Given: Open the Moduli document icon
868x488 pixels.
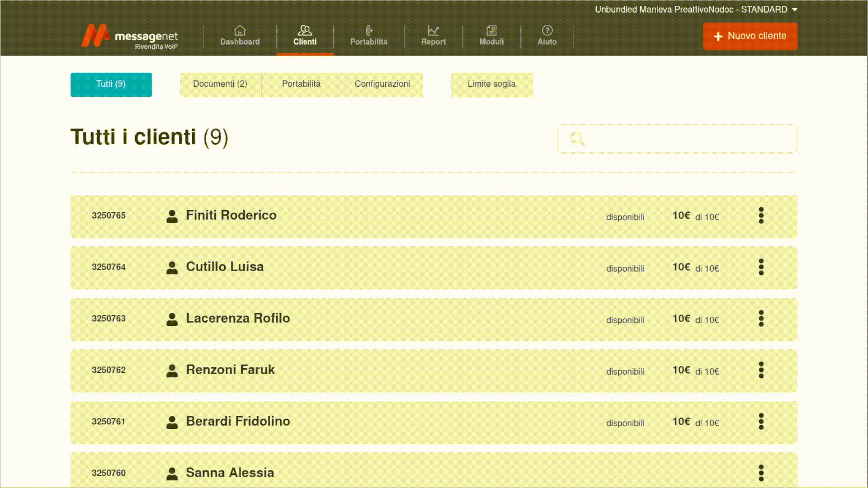Looking at the screenshot, I should 491,31.
